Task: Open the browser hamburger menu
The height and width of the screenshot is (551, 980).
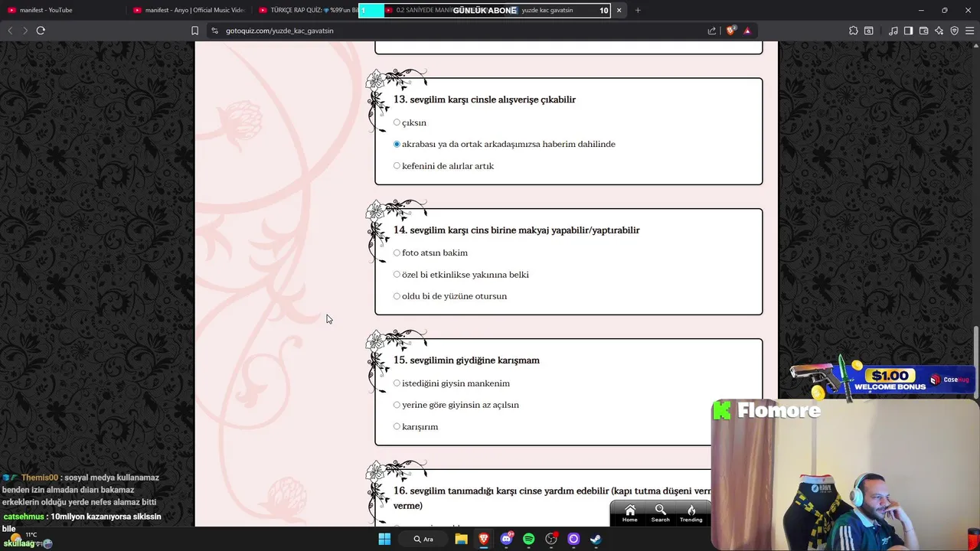Action: tap(970, 31)
